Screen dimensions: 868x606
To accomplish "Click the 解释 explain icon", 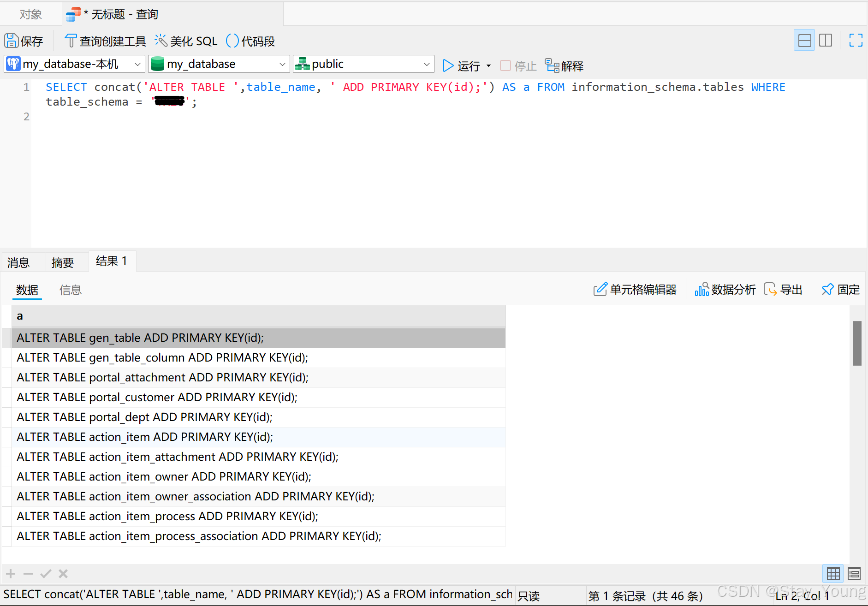I will click(x=564, y=65).
